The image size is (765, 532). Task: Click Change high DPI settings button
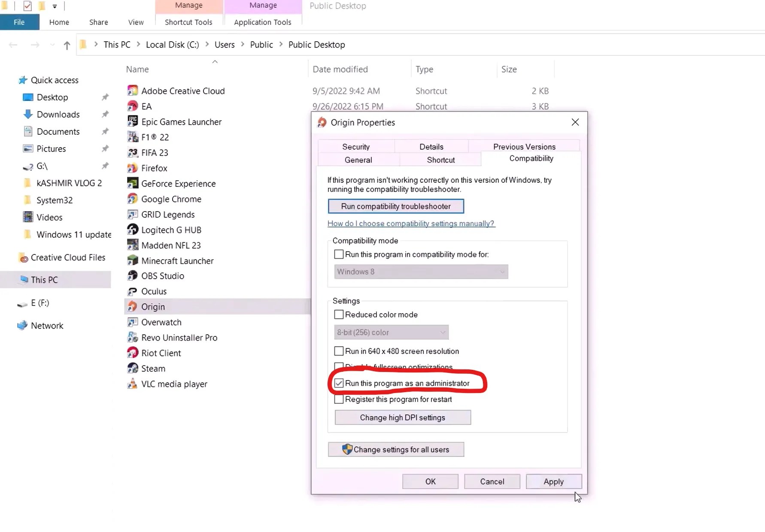pos(403,417)
